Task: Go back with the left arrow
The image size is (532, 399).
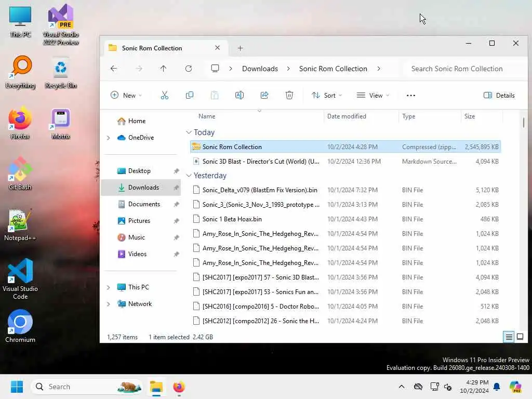Action: 114,69
